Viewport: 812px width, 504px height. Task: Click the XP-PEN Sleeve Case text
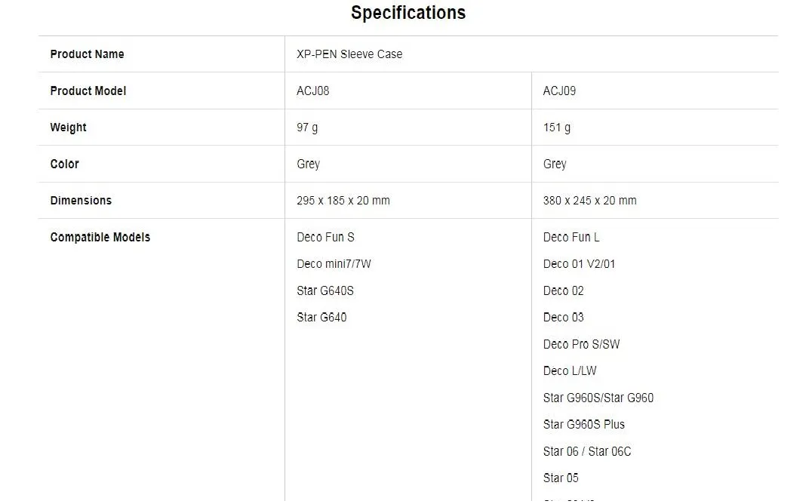pyautogui.click(x=349, y=54)
